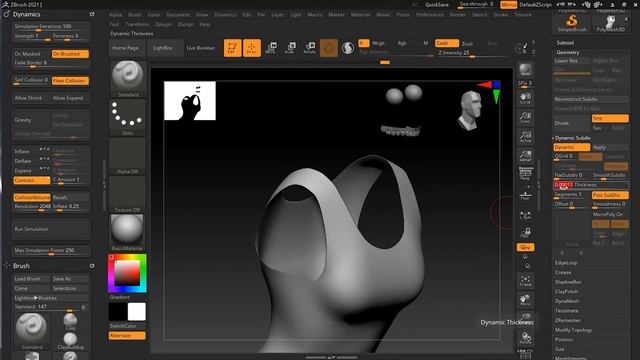Toggle CollisionVolume option
640x360 pixels.
(31, 198)
